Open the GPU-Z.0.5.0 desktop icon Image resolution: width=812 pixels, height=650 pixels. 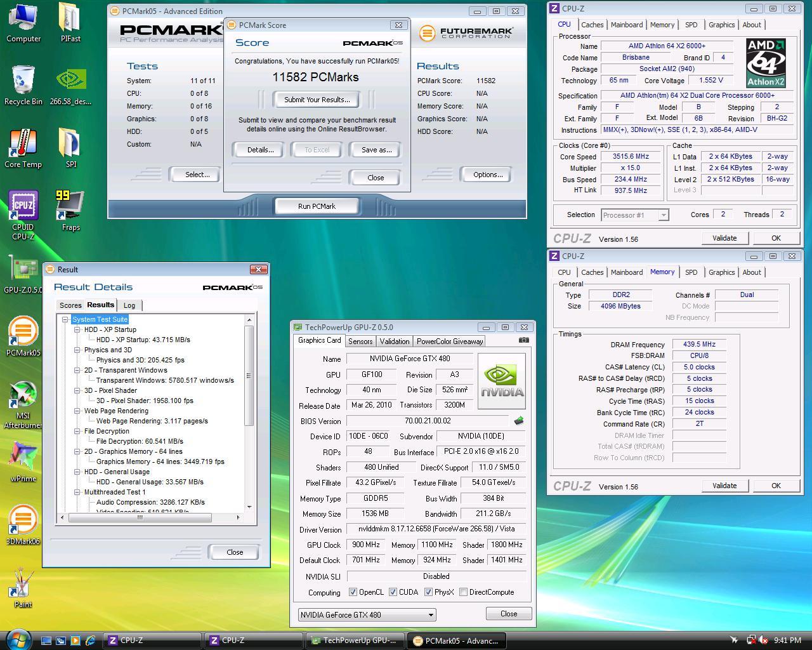tap(23, 275)
